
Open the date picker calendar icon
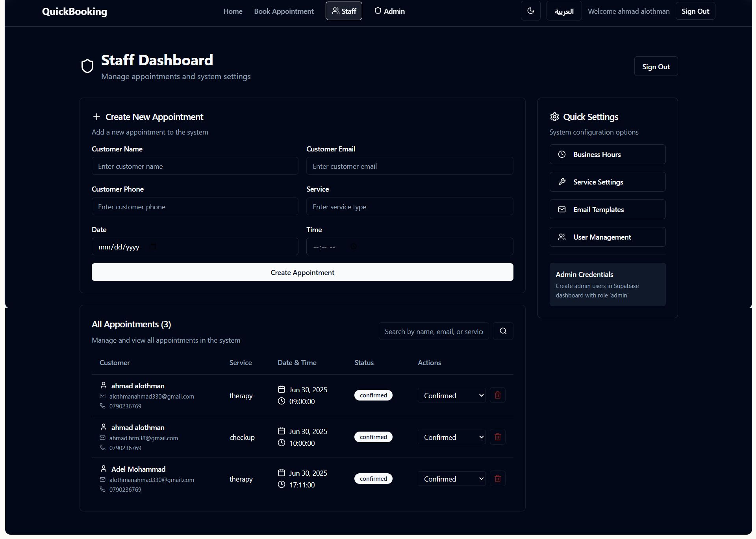click(x=153, y=247)
